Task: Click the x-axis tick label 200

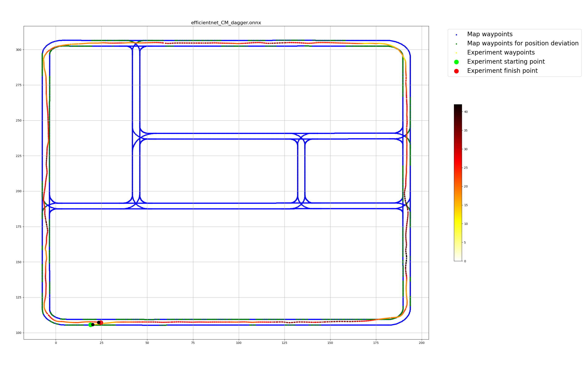Action: pos(422,343)
